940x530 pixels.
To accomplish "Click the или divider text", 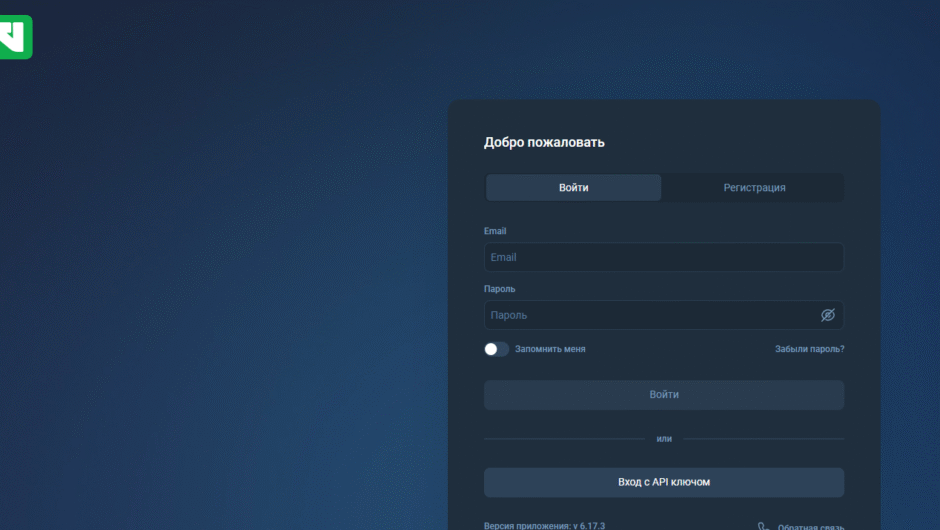I will [x=664, y=438].
